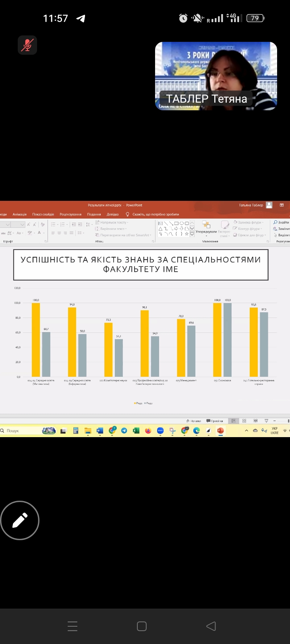The width and height of the screenshot is (290, 644).
Task: Click the Firefox icon in the taskbar
Action: click(x=148, y=431)
